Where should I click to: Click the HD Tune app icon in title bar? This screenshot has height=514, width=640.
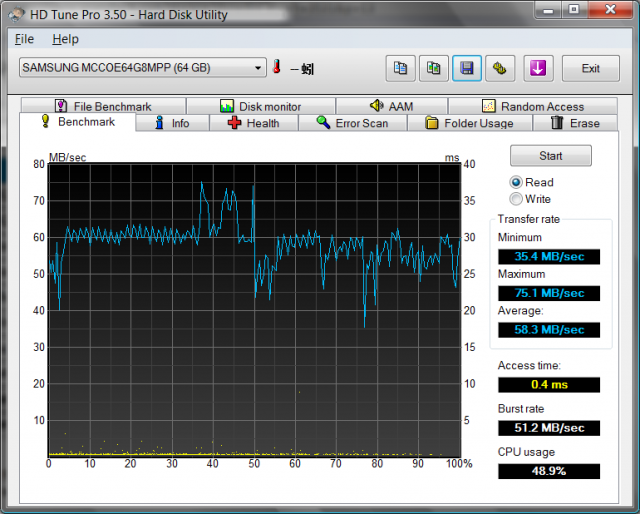16,14
